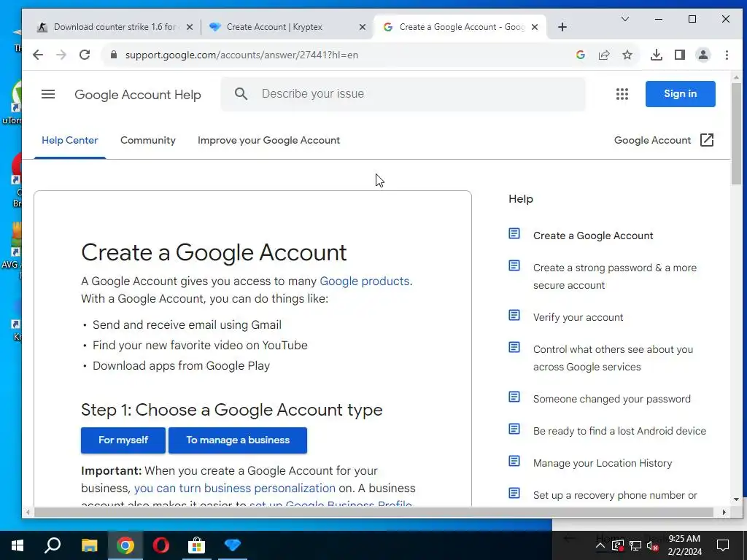The height and width of the screenshot is (560, 747).
Task: Open Someone changed your password article
Action: tap(612, 399)
